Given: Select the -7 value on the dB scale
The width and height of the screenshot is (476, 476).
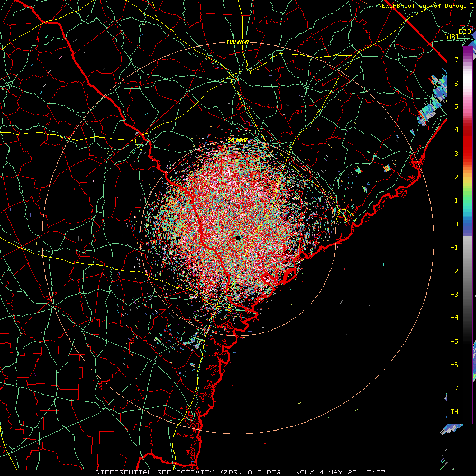Looking at the screenshot, I should 454,388.
